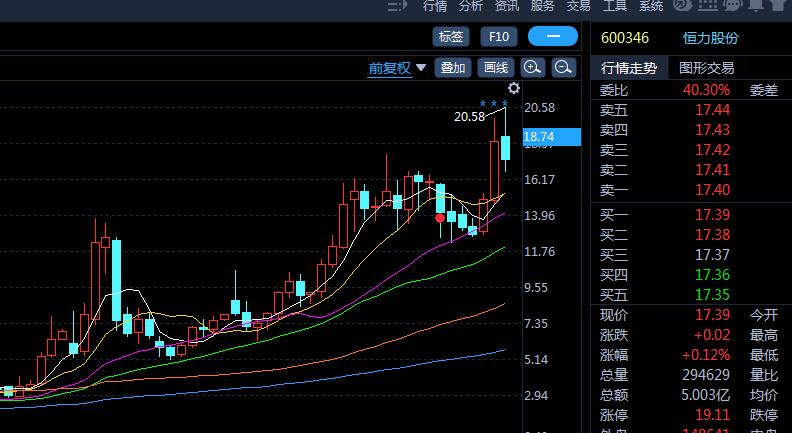The image size is (792, 433).
Task: Switch to the 图形交易 tab
Action: click(x=706, y=68)
